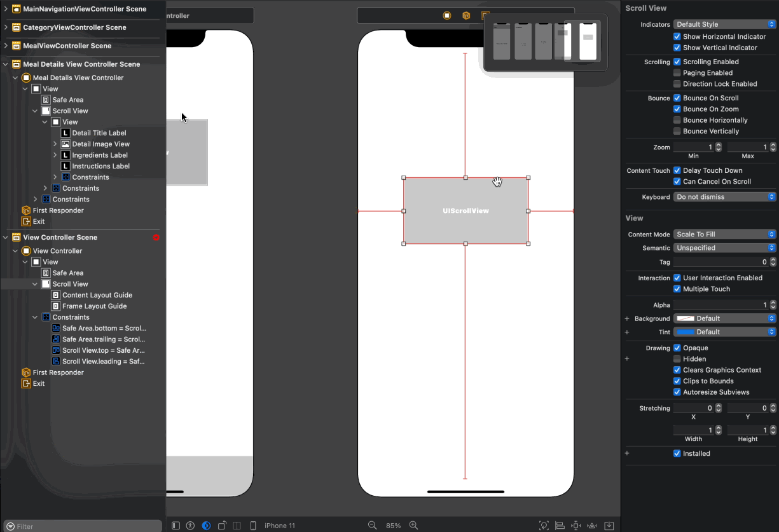Toggle the Installed checkbox
The width and height of the screenshot is (779, 532).
pyautogui.click(x=677, y=453)
